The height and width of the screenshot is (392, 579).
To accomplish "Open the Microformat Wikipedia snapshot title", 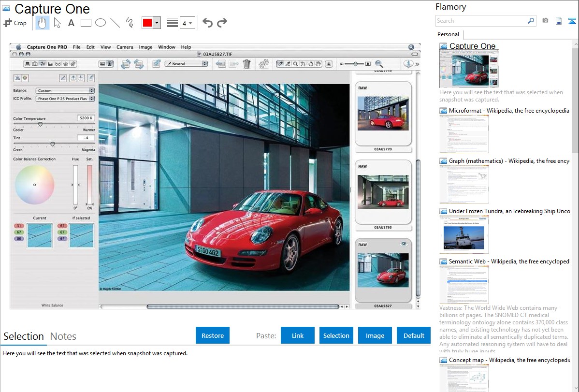I will pyautogui.click(x=509, y=111).
